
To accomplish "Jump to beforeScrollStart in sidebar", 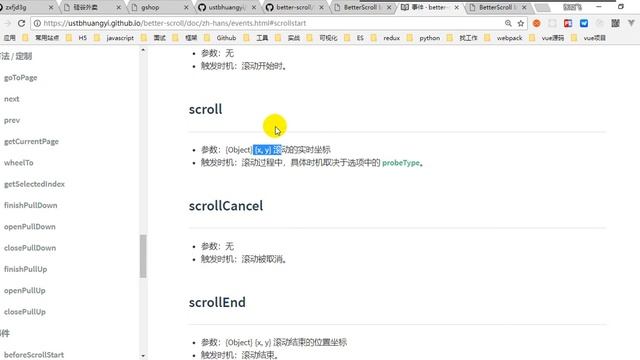I will (x=34, y=354).
